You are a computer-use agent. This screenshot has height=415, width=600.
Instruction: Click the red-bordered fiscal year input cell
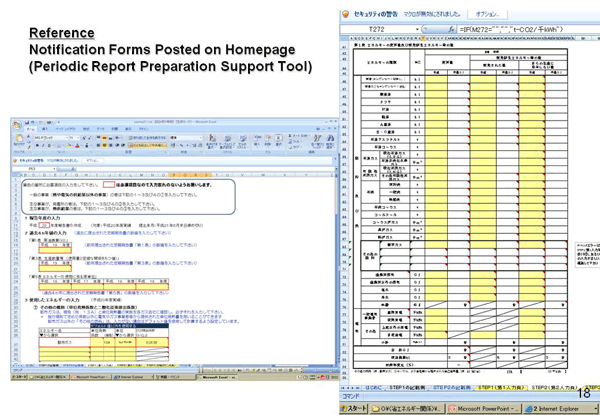tap(45, 225)
